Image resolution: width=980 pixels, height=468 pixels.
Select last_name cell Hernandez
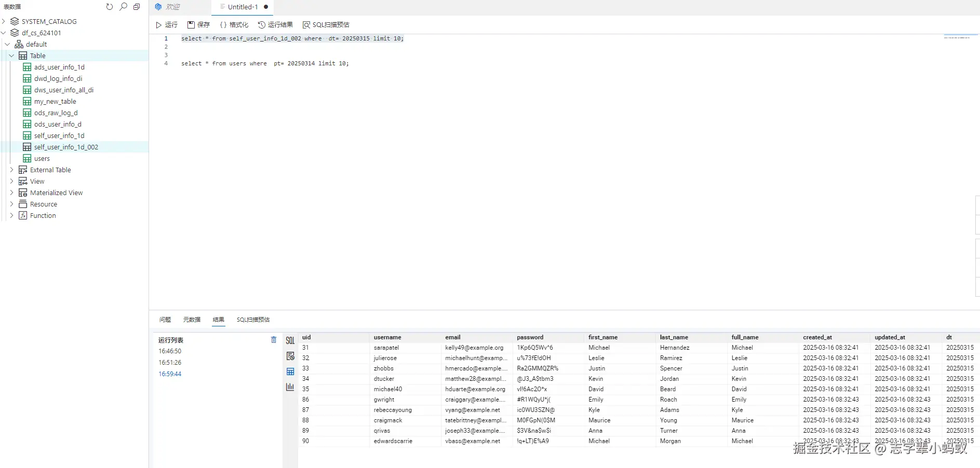click(x=675, y=348)
